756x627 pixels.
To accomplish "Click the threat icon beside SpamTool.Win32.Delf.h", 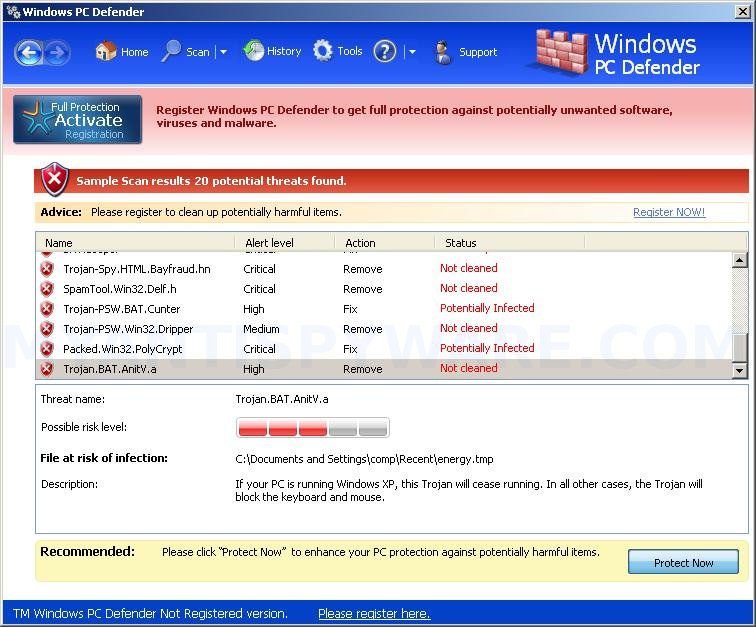I will (47, 289).
